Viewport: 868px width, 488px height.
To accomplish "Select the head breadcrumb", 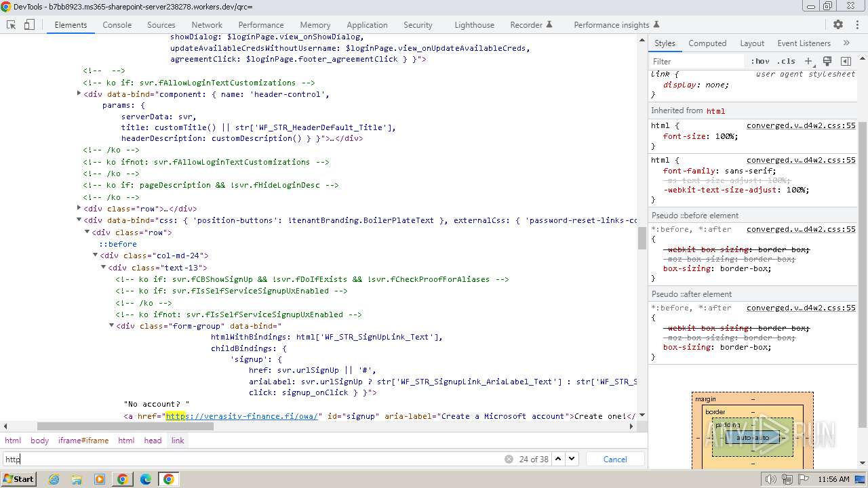I will (153, 441).
